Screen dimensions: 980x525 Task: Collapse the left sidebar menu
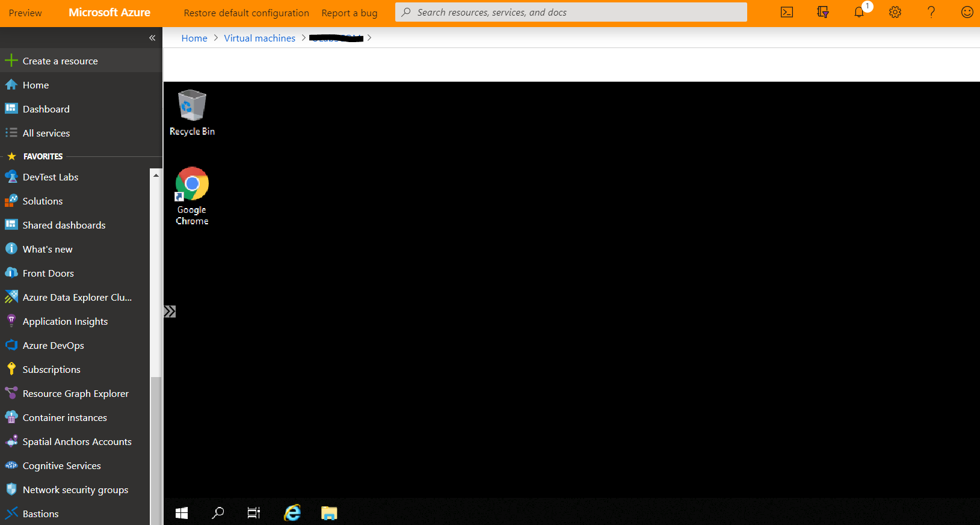coord(152,38)
